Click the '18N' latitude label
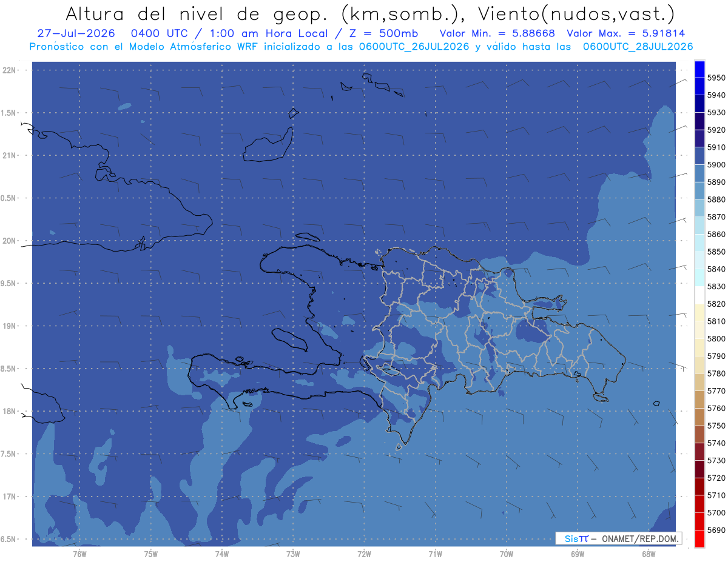Screen dimensions: 728x562 click(9, 412)
